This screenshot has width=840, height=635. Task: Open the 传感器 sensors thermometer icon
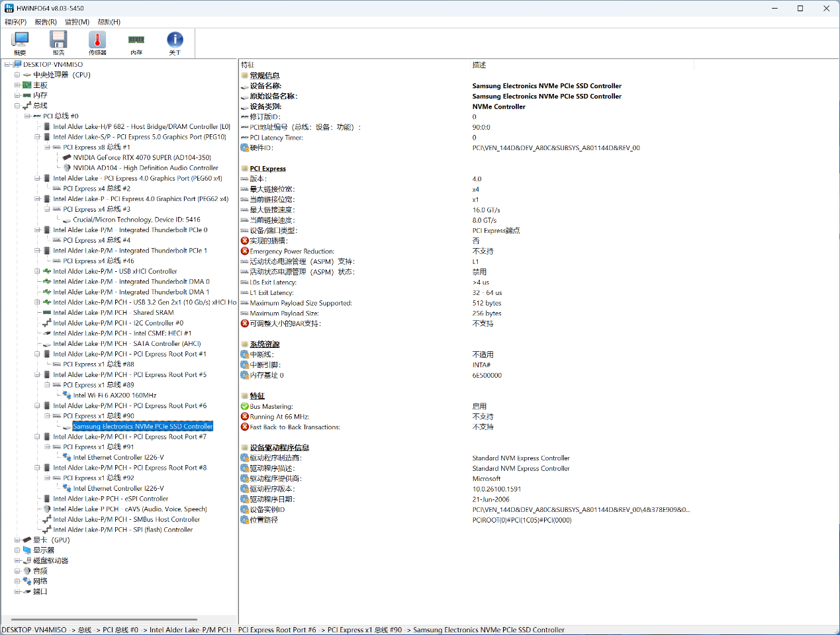tap(97, 43)
